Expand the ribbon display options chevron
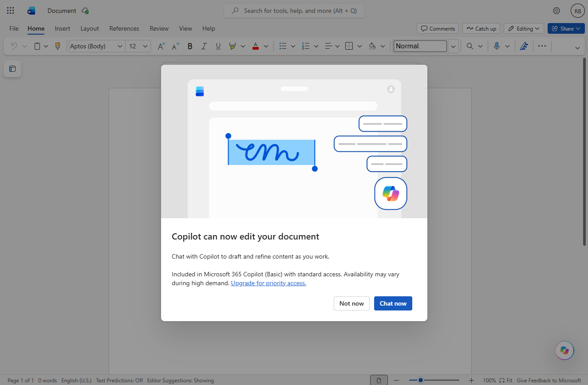The height and width of the screenshot is (385, 588). tap(577, 47)
